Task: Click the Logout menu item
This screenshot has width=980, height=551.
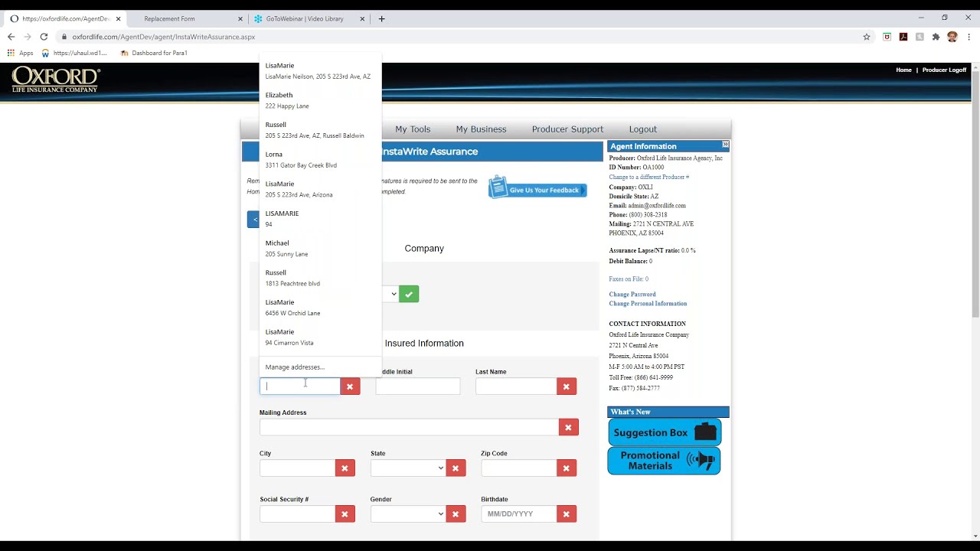Action: (x=643, y=129)
